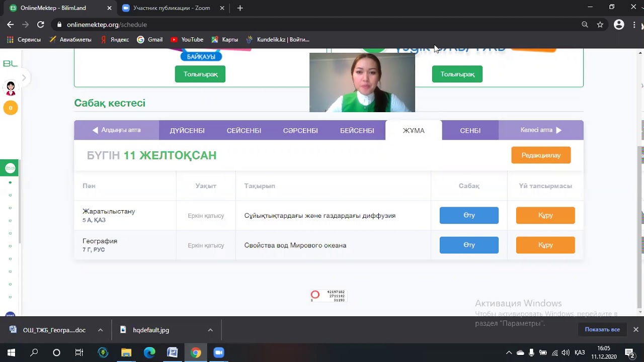Open File Explorer from the taskbar

126,352
